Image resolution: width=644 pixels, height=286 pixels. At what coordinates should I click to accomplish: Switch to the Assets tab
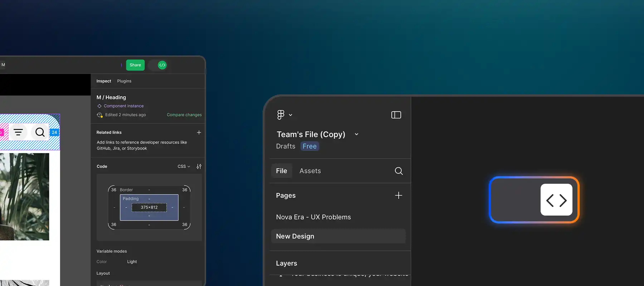(310, 171)
